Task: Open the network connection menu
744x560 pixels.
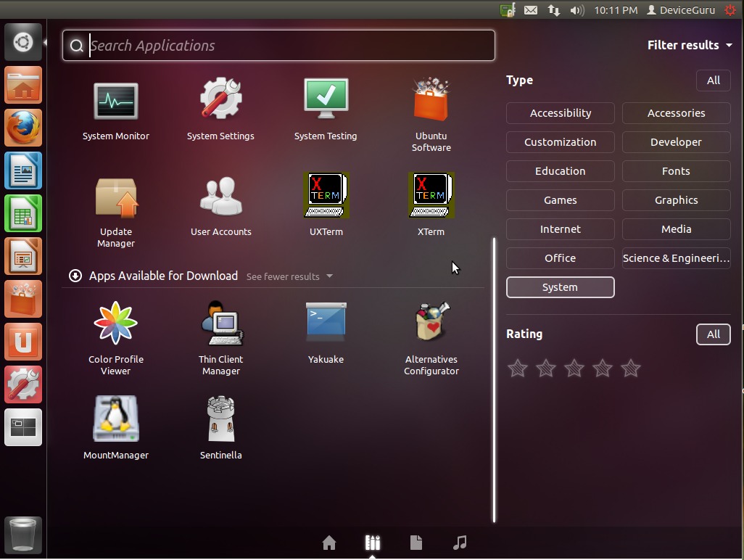Action: point(554,10)
